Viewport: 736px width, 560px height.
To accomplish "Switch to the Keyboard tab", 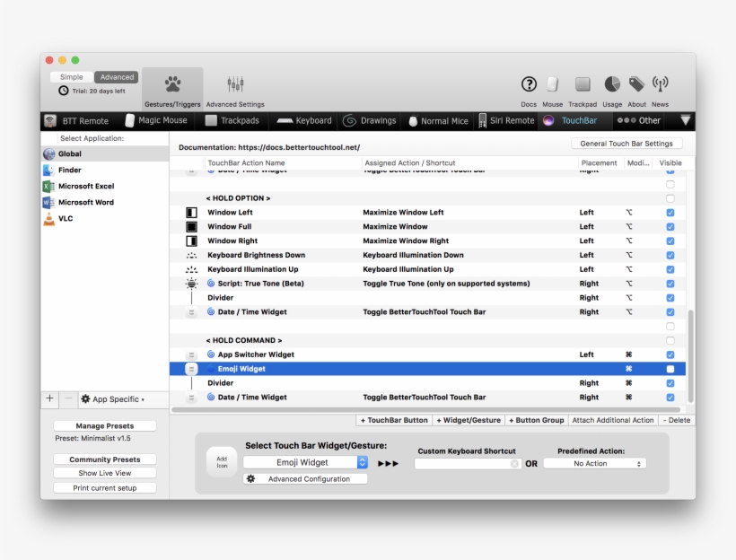I will pyautogui.click(x=304, y=120).
